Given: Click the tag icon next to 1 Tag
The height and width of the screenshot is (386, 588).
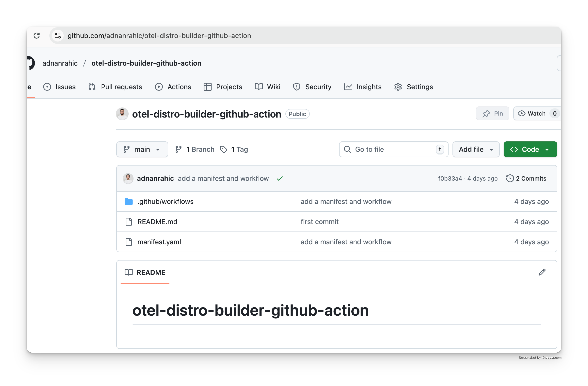Looking at the screenshot, I should pyautogui.click(x=223, y=149).
